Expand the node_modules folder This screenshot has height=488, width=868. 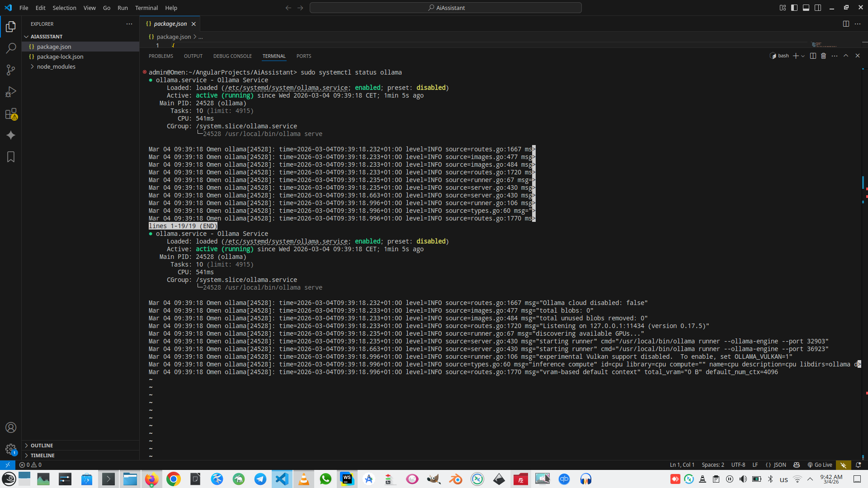point(56,66)
